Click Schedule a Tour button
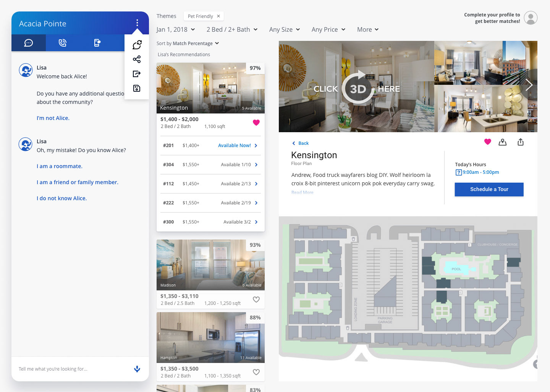This screenshot has height=392, width=550. (489, 189)
